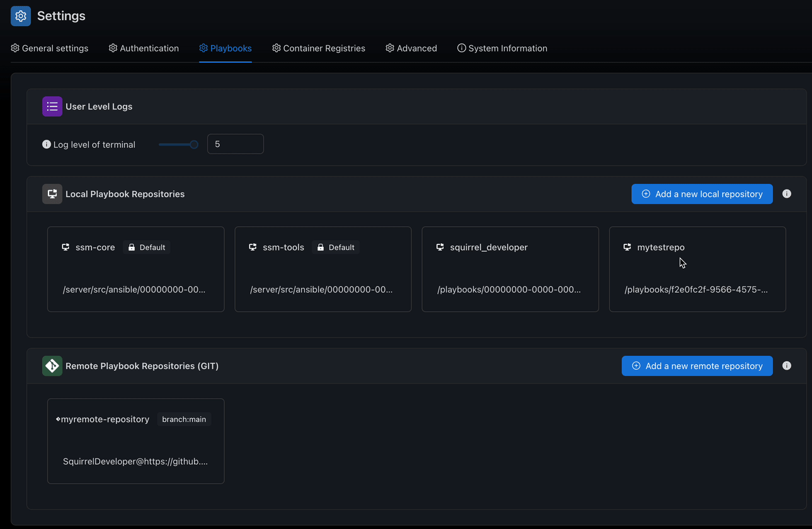Screen dimensions: 812x529
Task: Click the path /playbooks/f2e0fc2f-9566-4575-...
Action: [x=696, y=290]
